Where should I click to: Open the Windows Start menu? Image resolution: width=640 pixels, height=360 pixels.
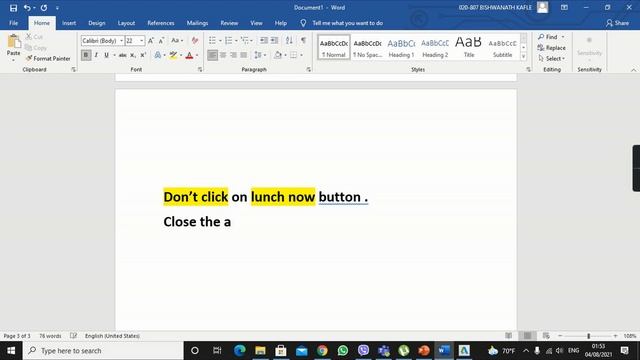pyautogui.click(x=11, y=351)
